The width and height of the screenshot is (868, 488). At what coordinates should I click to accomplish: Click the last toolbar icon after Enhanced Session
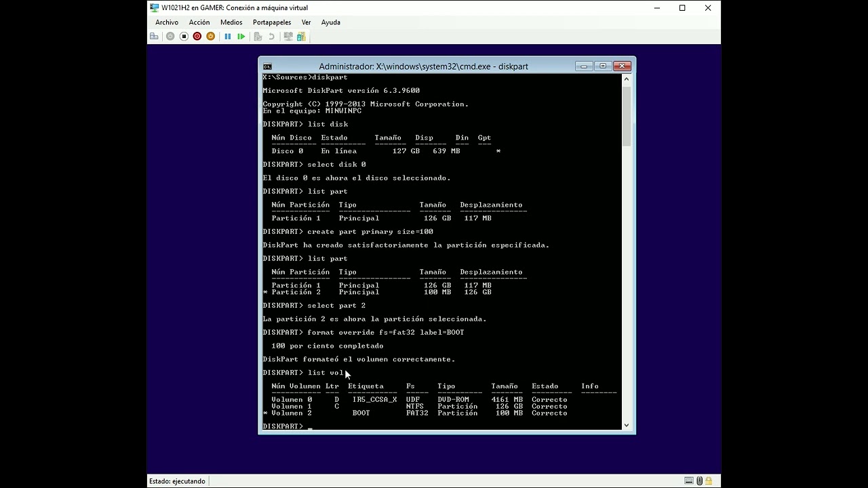coord(301,37)
